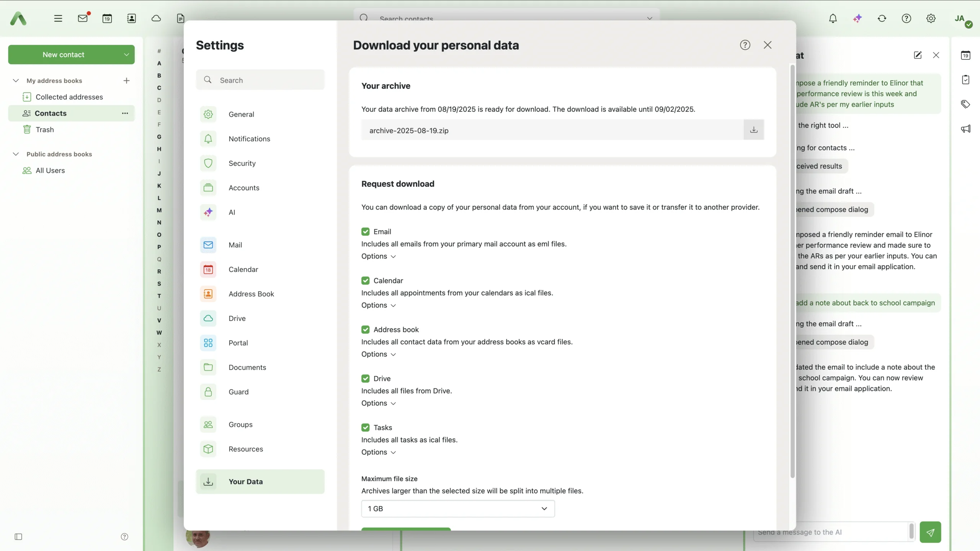Image resolution: width=980 pixels, height=551 pixels.
Task: Click the notifications bell in top bar
Action: 833,18
